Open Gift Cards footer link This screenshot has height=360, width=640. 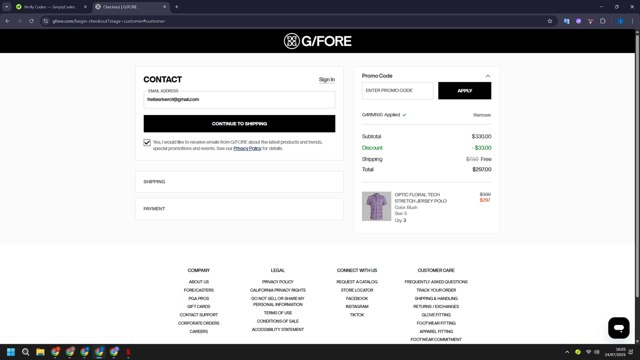pos(198,307)
